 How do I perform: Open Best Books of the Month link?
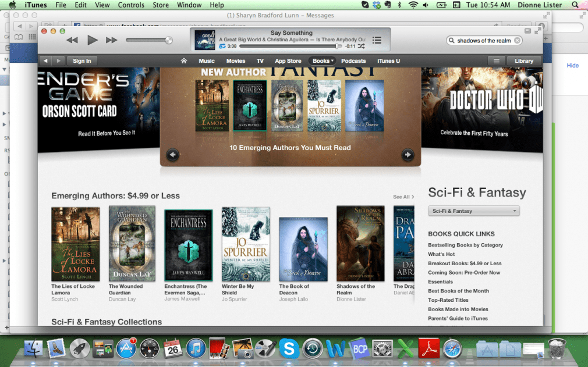(458, 291)
